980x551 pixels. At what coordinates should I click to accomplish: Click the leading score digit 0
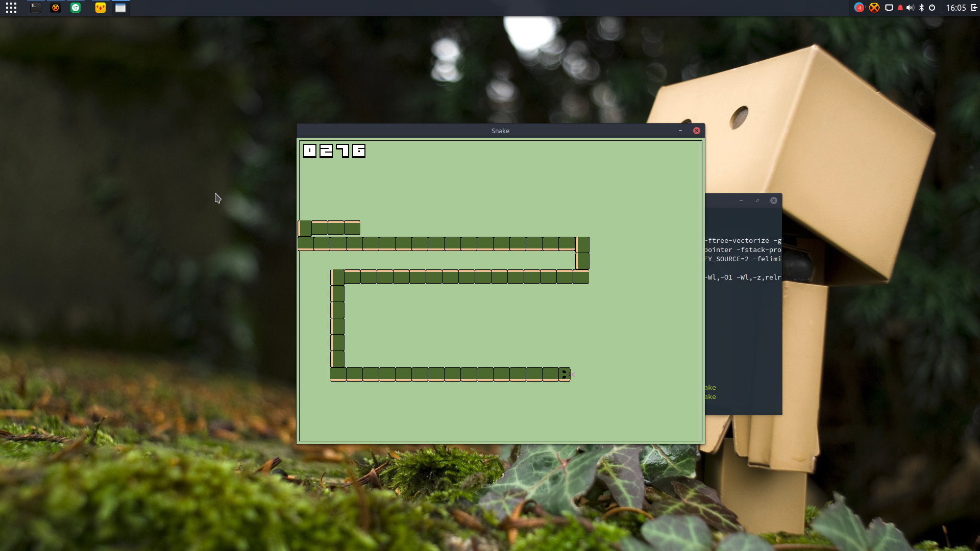coord(310,151)
